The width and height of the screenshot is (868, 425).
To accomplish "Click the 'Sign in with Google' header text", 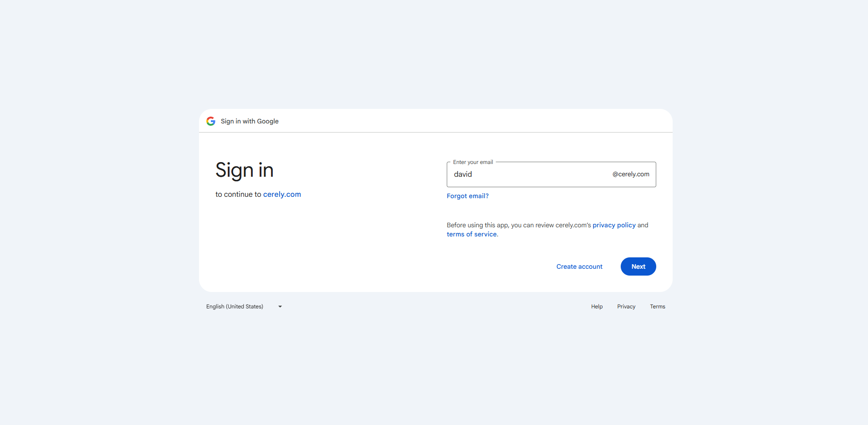I will click(250, 121).
